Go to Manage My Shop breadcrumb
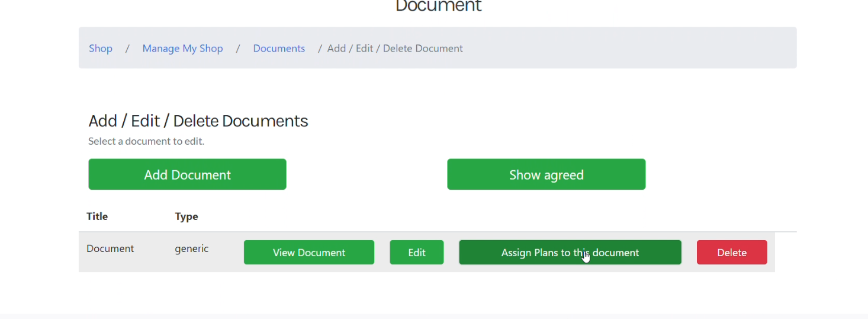The image size is (868, 319). 182,49
